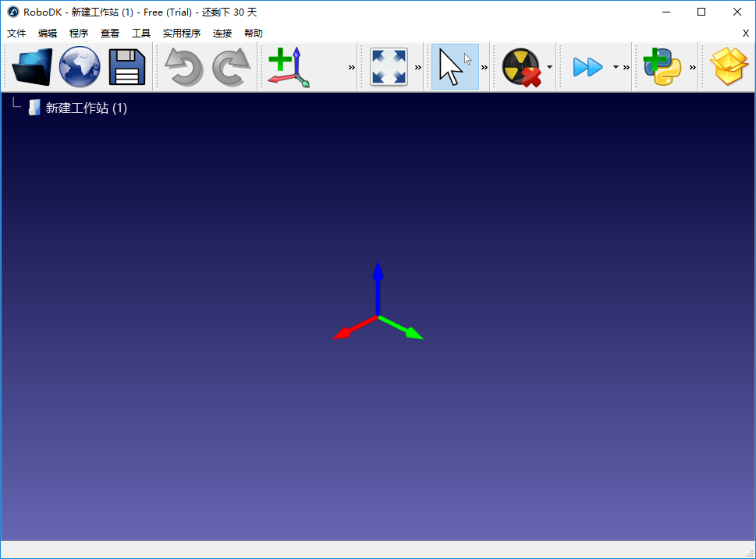Viewport: 756px width, 559px height.
Task: Expand overflow chevron after the pointer tool
Action: pos(484,68)
